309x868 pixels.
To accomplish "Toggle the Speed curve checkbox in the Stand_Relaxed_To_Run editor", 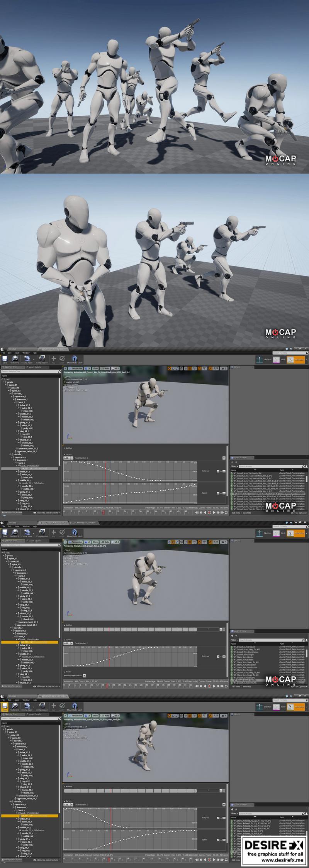I will point(218,839).
